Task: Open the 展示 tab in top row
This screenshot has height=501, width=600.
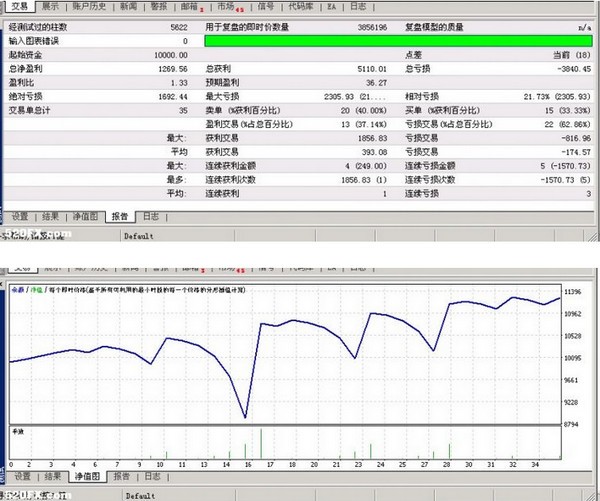Action: point(49,6)
